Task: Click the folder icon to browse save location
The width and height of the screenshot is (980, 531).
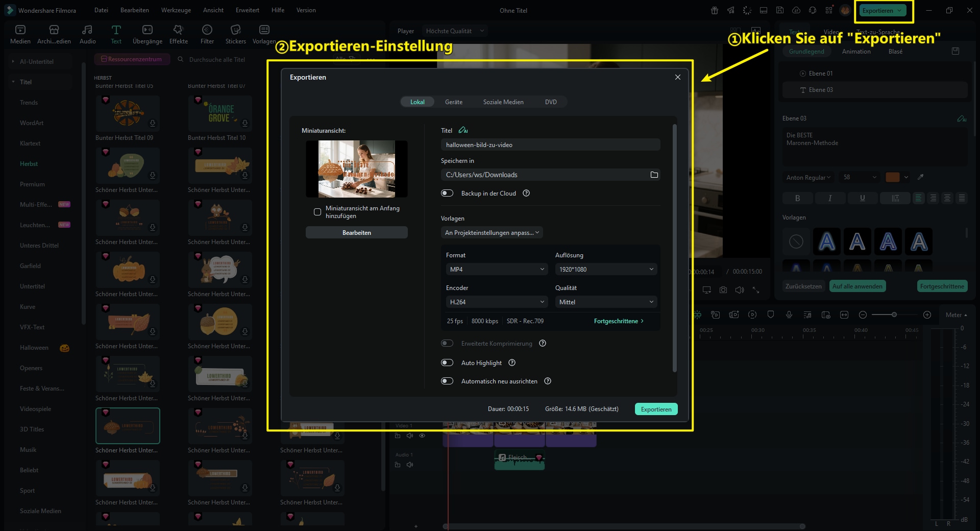Action: click(x=654, y=175)
